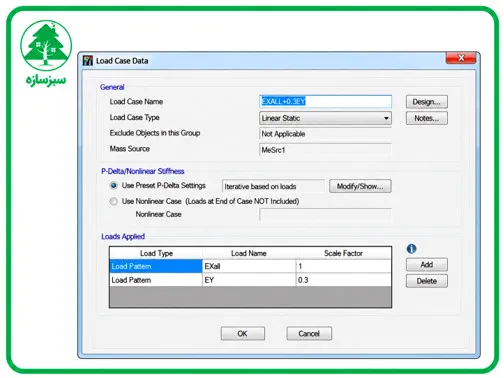Close the Load Case Data dialog
The height and width of the screenshot is (378, 504).
pyautogui.click(x=461, y=58)
